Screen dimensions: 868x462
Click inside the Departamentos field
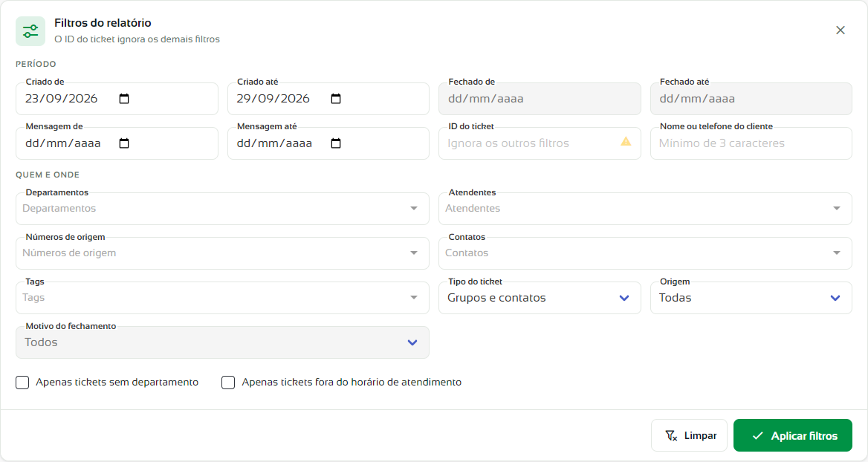point(222,209)
